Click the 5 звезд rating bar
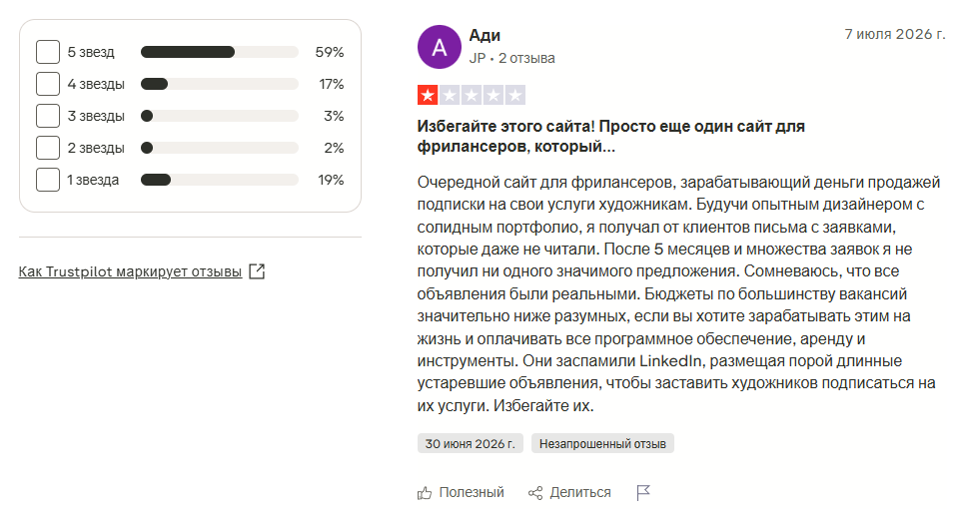Viewport: 980px width, 517px height. coord(220,52)
